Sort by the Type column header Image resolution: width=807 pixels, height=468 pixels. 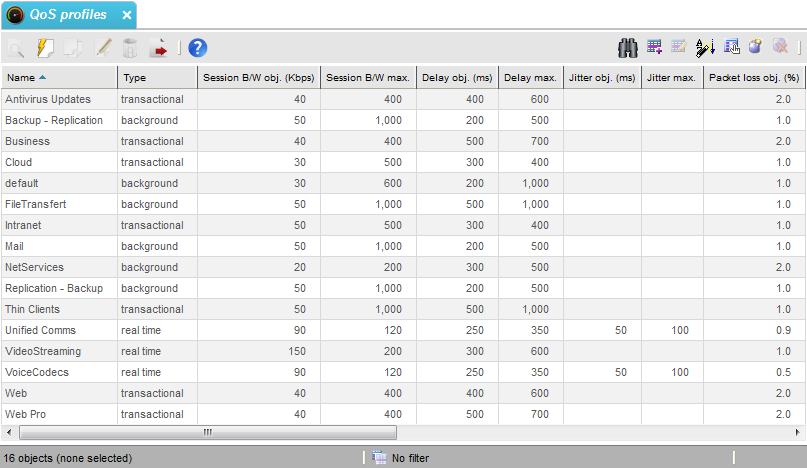coord(156,77)
